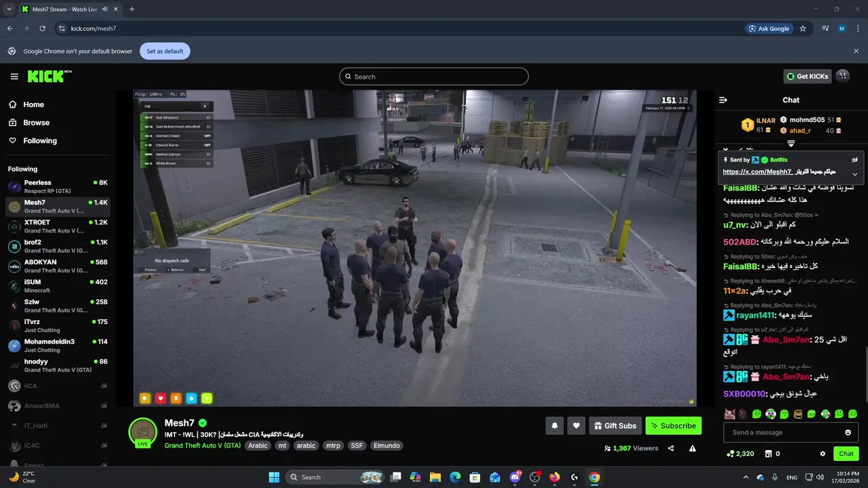Image resolution: width=868 pixels, height=488 pixels.
Task: Open the Windows Start menu
Action: point(274,477)
